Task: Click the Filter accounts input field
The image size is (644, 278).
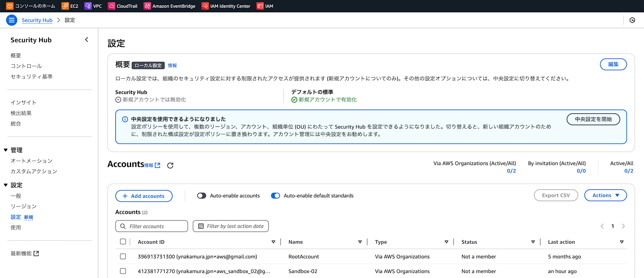Action: click(152, 226)
